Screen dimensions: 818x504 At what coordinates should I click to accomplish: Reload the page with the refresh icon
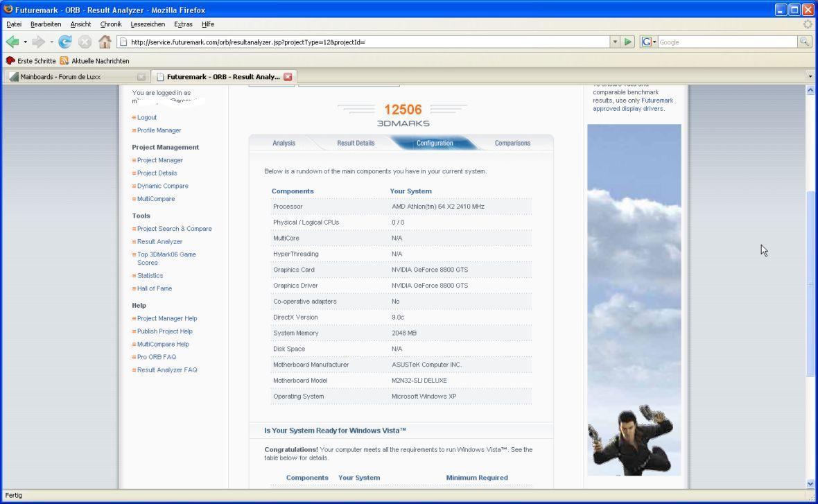pyautogui.click(x=65, y=42)
